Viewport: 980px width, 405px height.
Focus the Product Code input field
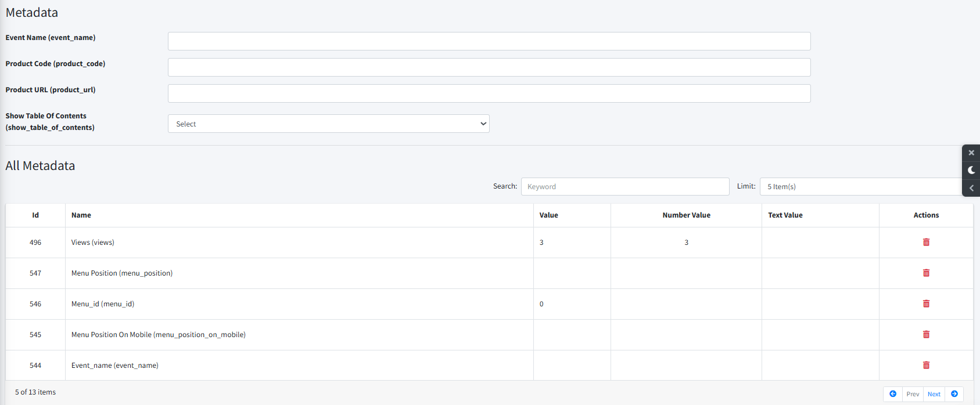[x=489, y=67]
